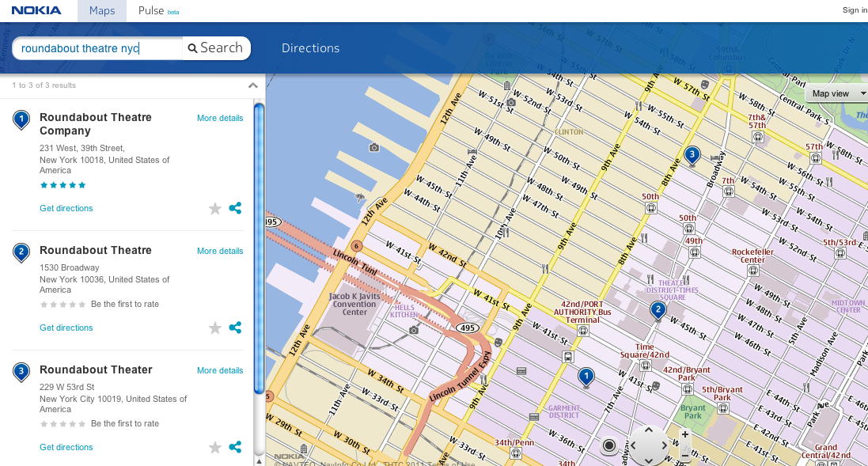Click the current-location circle icon
Image resolution: width=868 pixels, height=466 pixels.
coord(608,445)
